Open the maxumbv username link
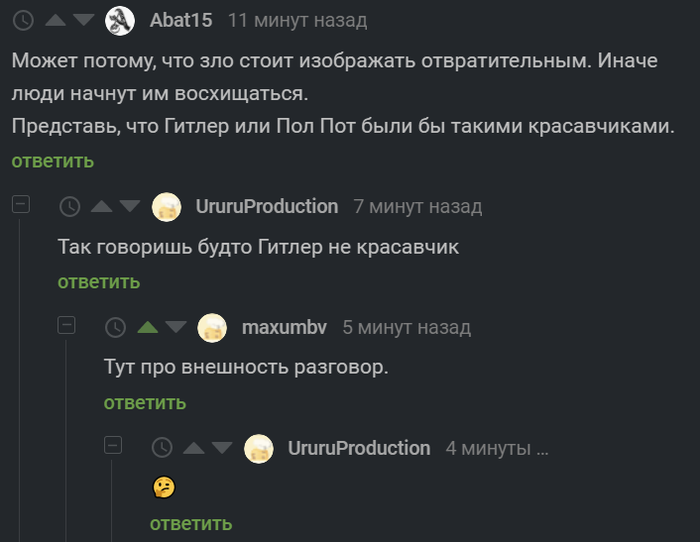 (x=285, y=327)
